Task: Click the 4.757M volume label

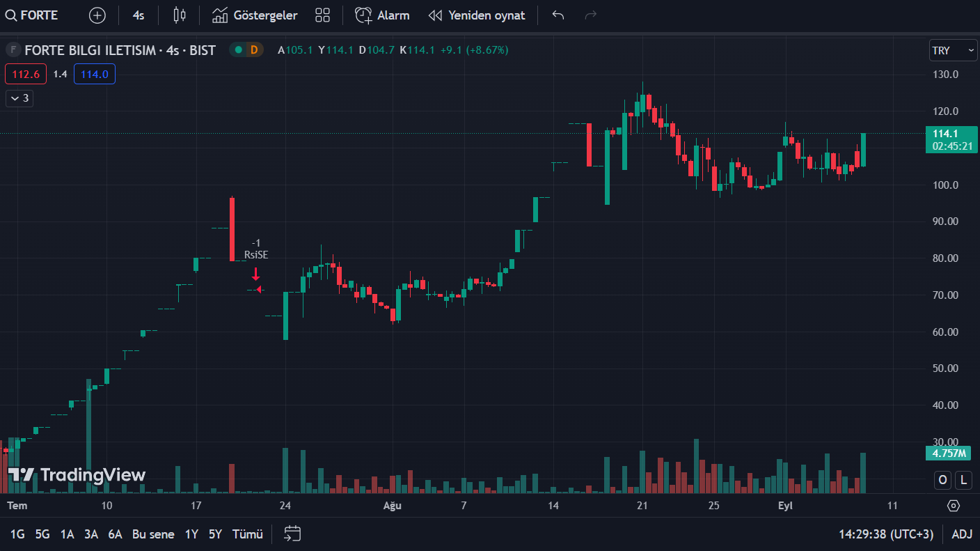Action: (948, 453)
